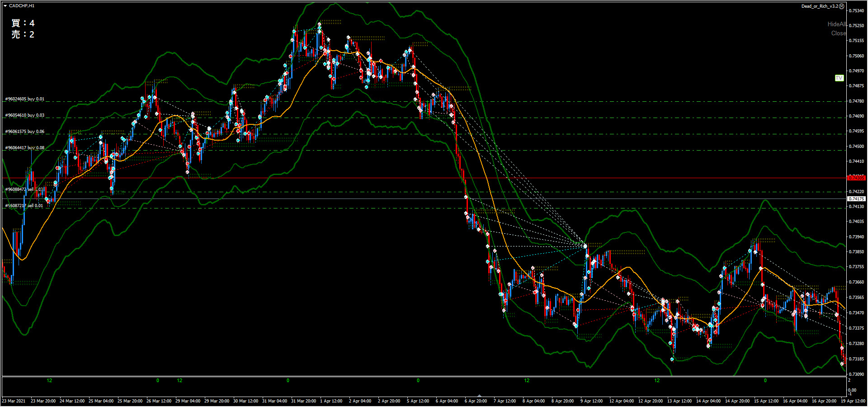The image size is (868, 407).
Task: Select order #96061575 buy 0.06 label
Action: (x=25, y=132)
